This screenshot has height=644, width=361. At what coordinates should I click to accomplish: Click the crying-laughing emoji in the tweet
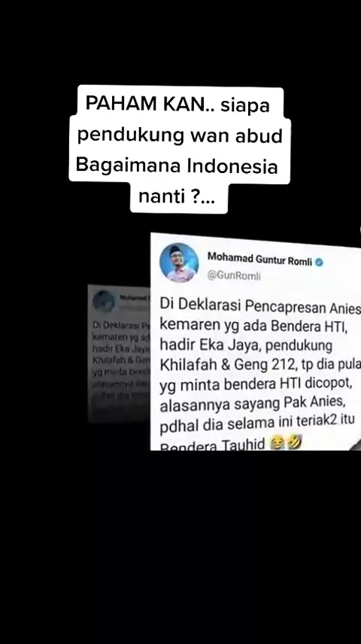pos(278,444)
